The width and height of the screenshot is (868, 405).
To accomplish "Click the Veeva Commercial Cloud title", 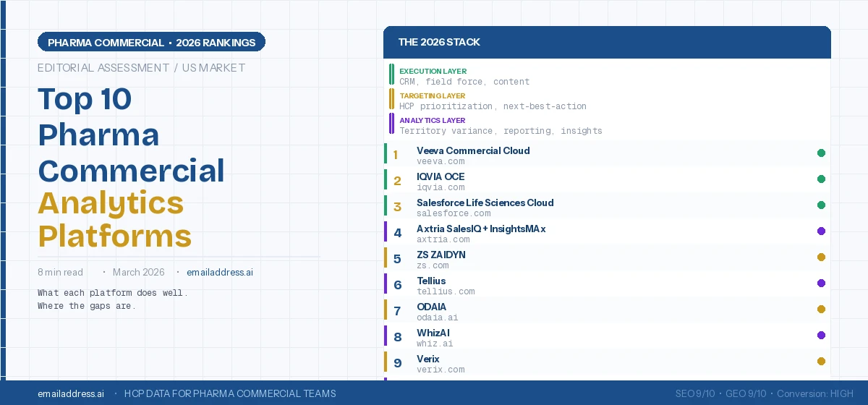I will [x=473, y=151].
